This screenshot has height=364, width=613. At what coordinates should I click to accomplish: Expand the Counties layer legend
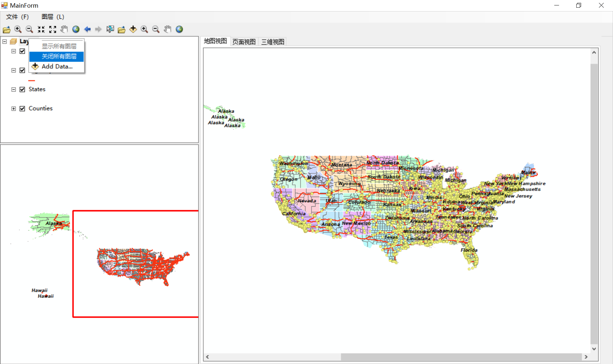click(13, 109)
